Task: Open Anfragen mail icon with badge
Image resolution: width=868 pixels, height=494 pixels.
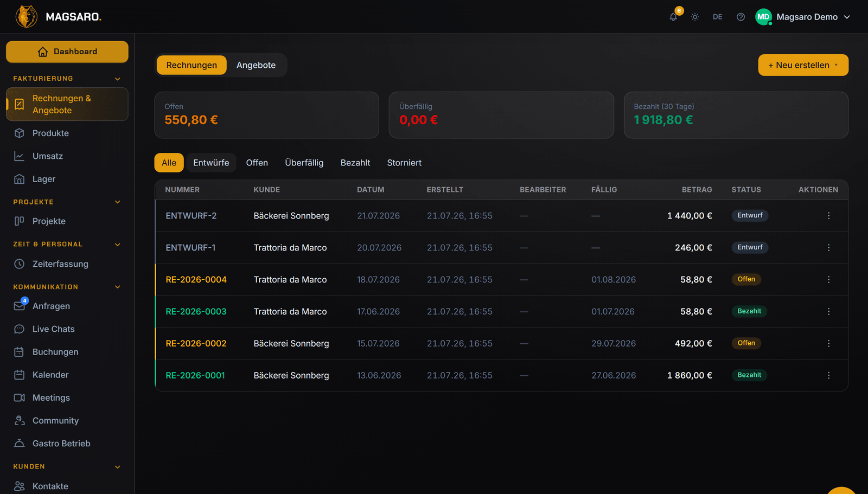Action: tap(20, 306)
